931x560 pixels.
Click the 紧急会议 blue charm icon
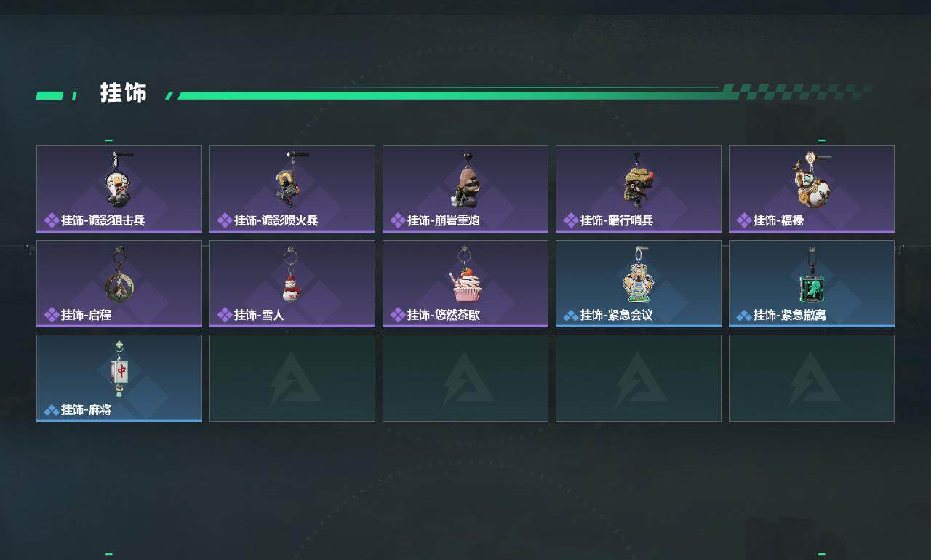tap(638, 274)
